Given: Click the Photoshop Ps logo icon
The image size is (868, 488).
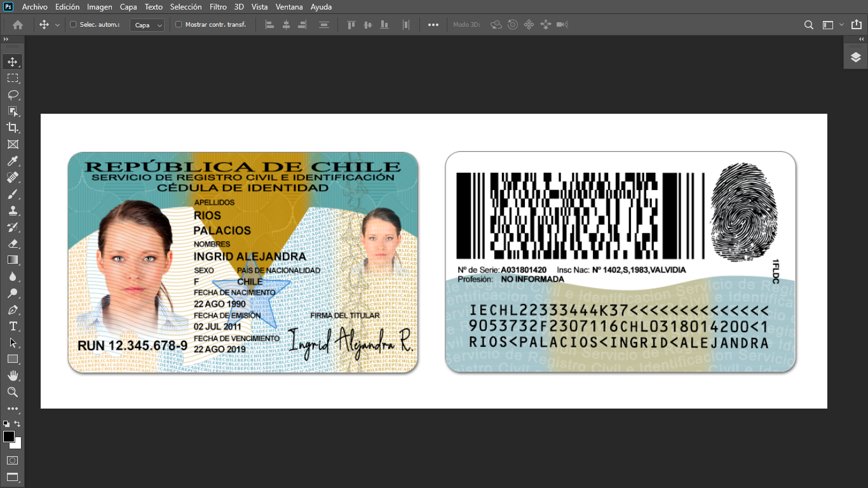Looking at the screenshot, I should 8,7.
